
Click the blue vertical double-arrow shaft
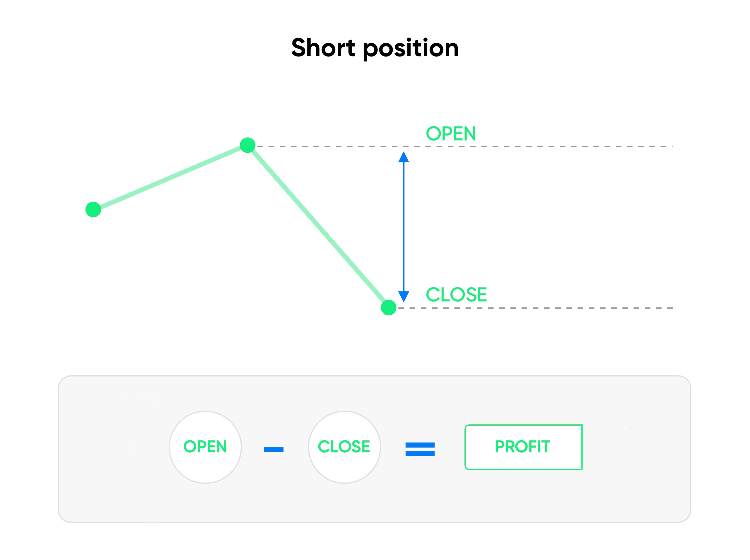click(x=404, y=227)
